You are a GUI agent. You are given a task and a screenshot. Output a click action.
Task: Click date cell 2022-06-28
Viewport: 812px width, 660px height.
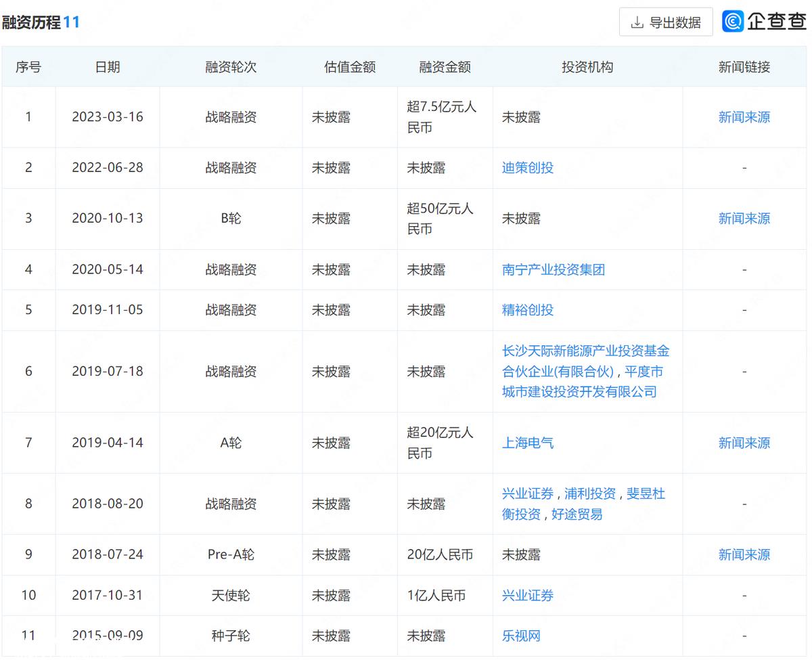coord(108,168)
